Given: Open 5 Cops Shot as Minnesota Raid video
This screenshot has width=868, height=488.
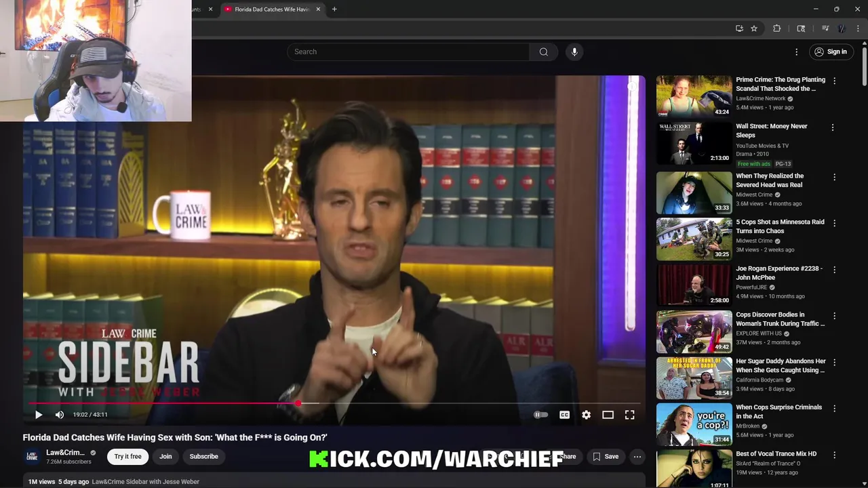Looking at the screenshot, I should pos(780,226).
